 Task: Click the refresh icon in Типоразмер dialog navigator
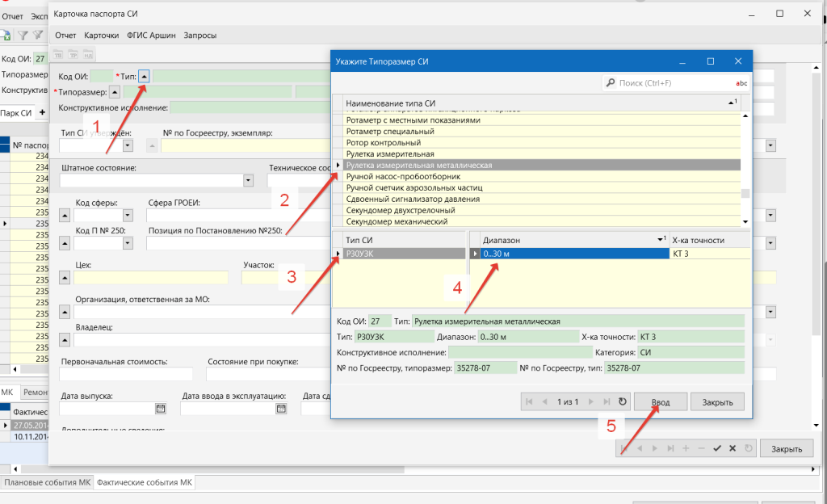[623, 401]
